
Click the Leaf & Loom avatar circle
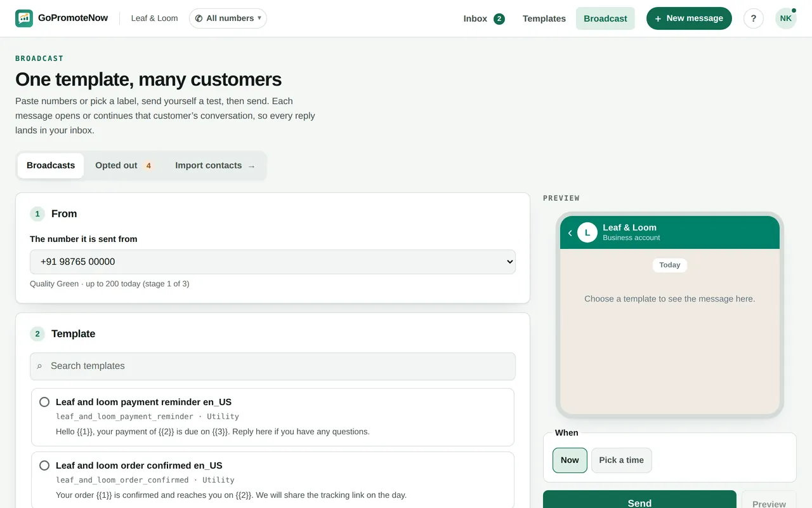587,232
